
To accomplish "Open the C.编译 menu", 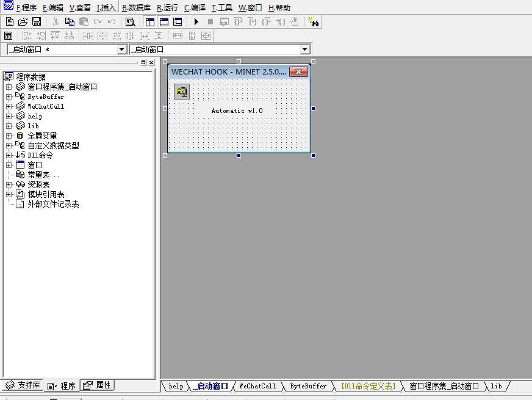I will click(x=195, y=8).
